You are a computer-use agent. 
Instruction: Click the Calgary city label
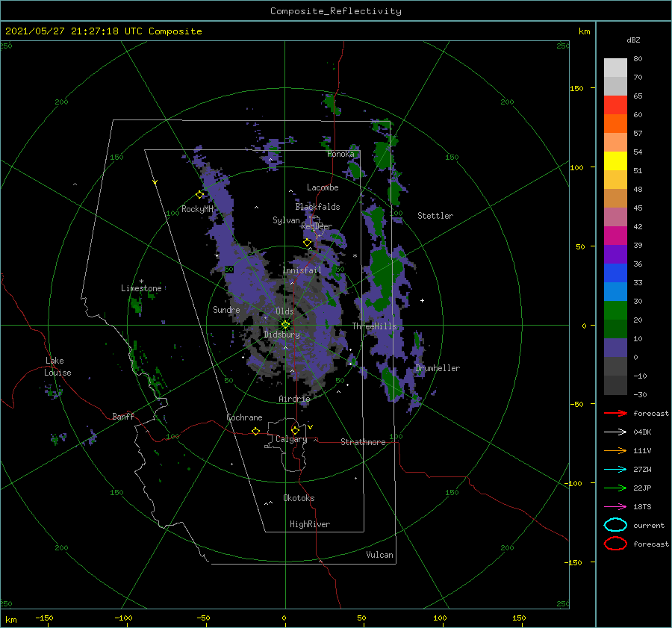click(291, 439)
